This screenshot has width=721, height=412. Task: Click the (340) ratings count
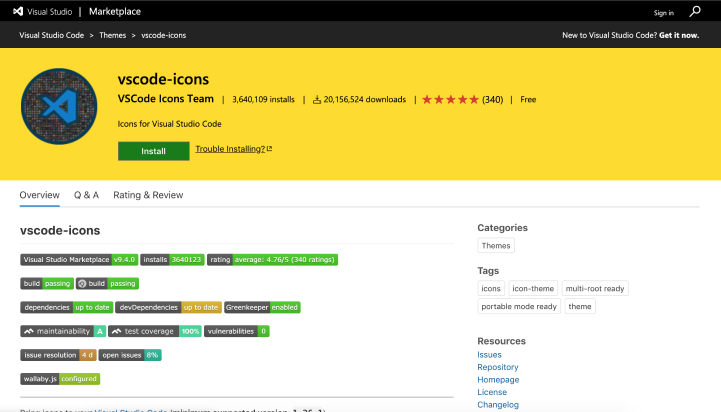(492, 100)
